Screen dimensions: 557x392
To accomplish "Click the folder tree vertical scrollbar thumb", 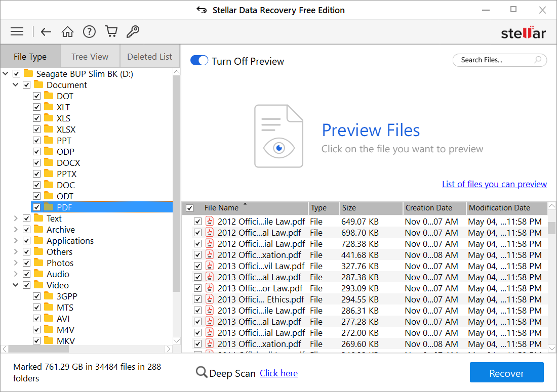I will (177, 183).
